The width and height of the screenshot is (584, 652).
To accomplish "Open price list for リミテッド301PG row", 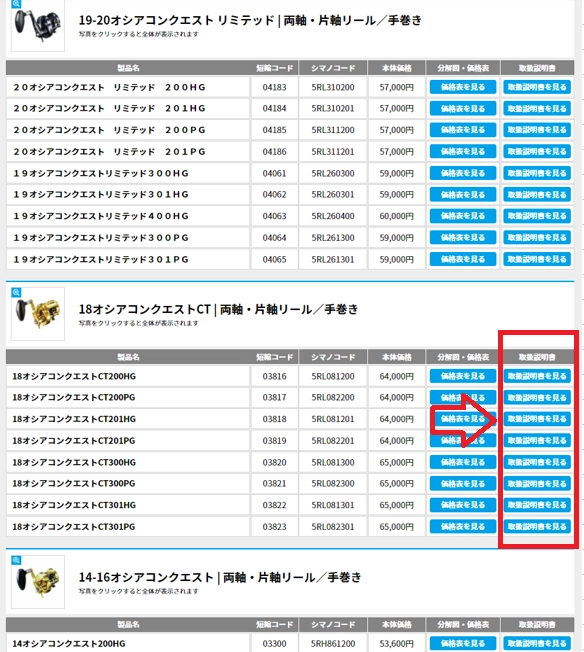I will 463,259.
